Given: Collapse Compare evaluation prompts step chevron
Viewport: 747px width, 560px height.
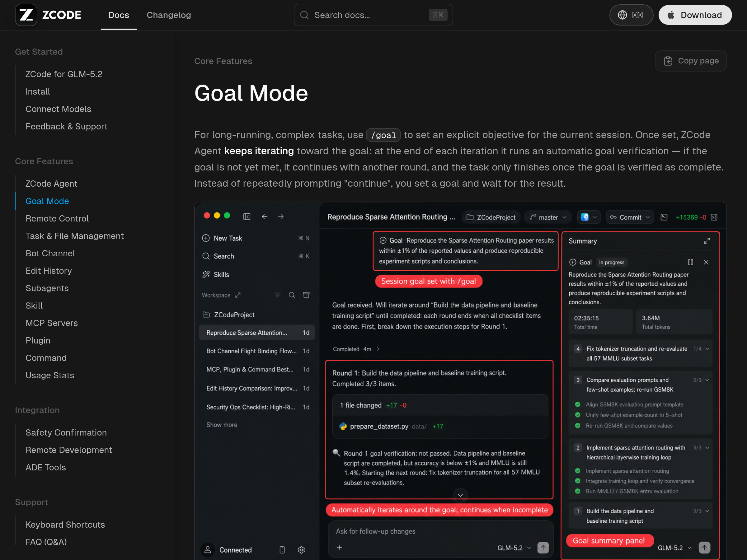Looking at the screenshot, I should click(707, 380).
